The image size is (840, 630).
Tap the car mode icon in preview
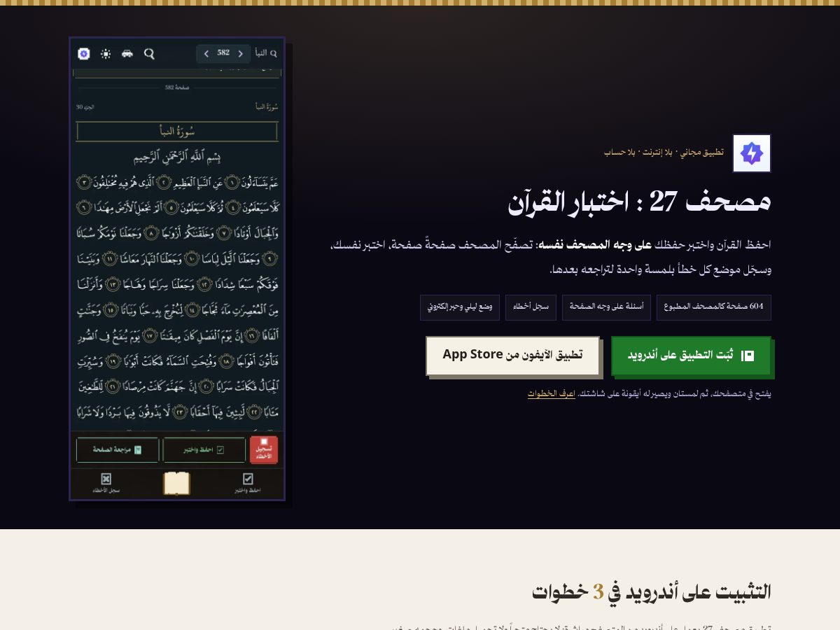[x=127, y=54]
